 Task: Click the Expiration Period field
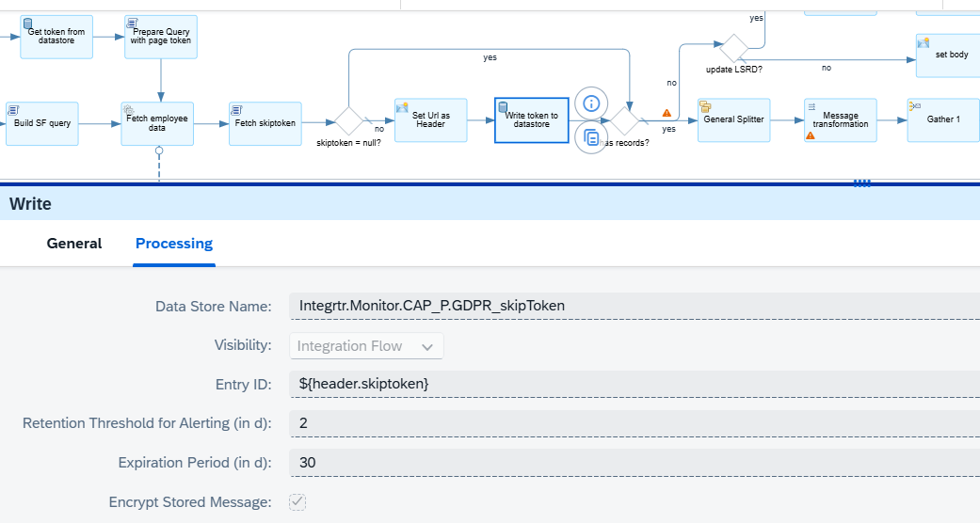[635, 463]
